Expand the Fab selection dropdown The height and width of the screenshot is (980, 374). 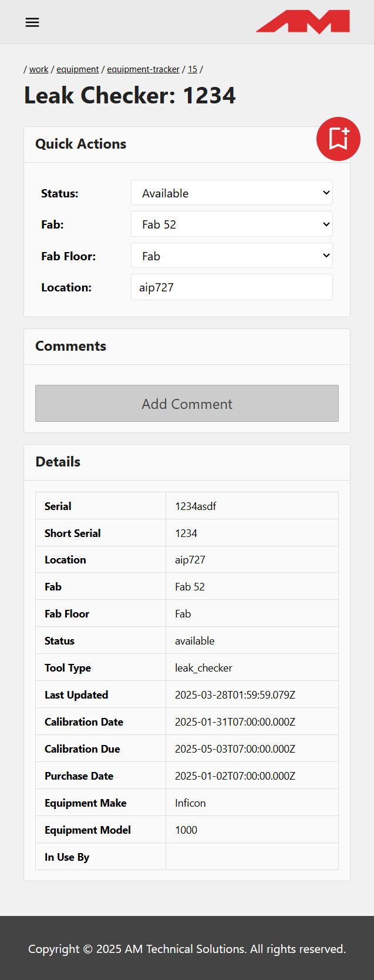click(x=231, y=224)
